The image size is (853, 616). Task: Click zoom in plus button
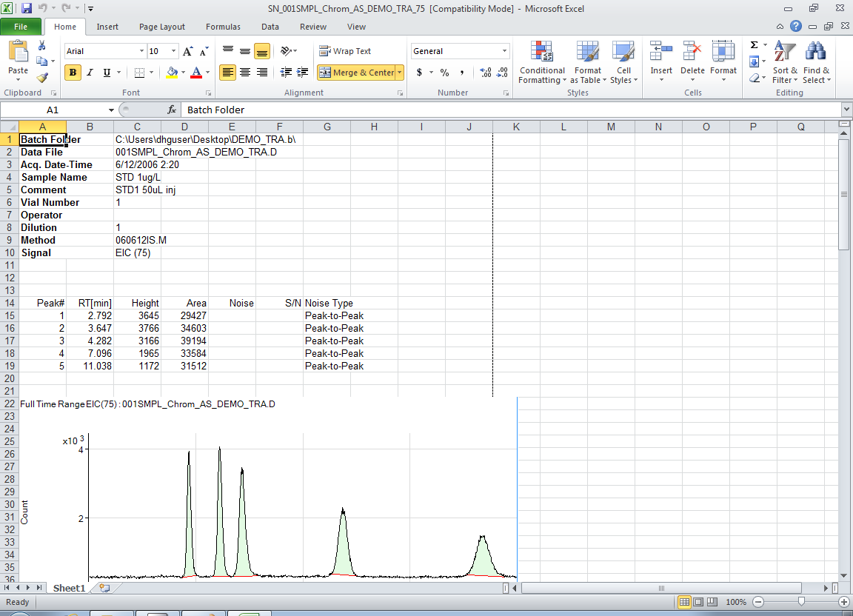point(844,602)
